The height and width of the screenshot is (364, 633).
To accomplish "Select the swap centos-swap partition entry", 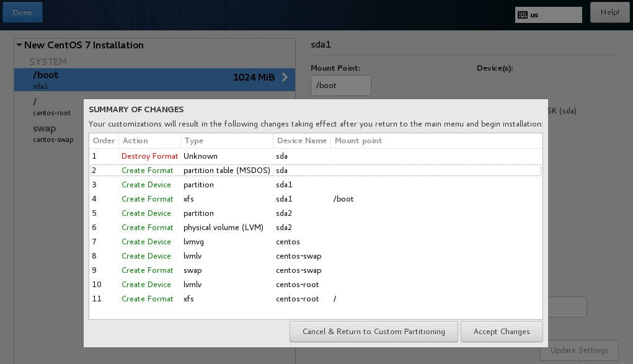I will click(x=44, y=133).
